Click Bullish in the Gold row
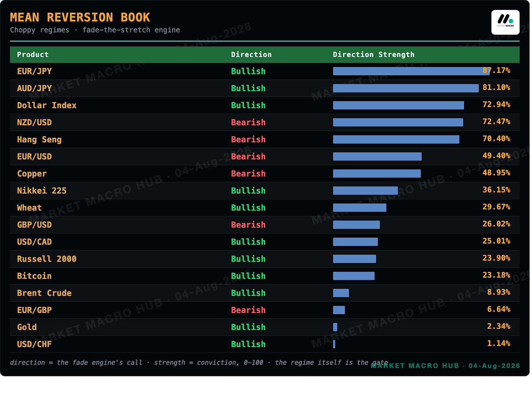The image size is (532, 400). [x=248, y=327]
